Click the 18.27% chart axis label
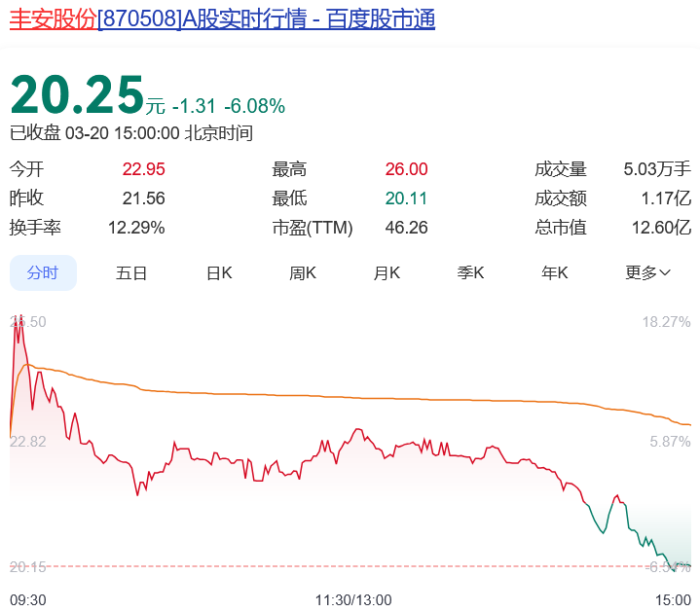Viewport: 700px width, 612px height. tap(667, 322)
